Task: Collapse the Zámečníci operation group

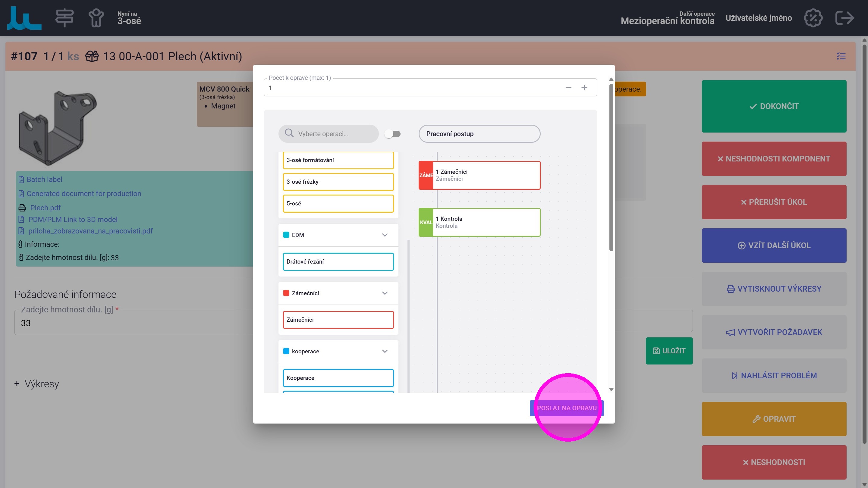Action: tap(385, 293)
